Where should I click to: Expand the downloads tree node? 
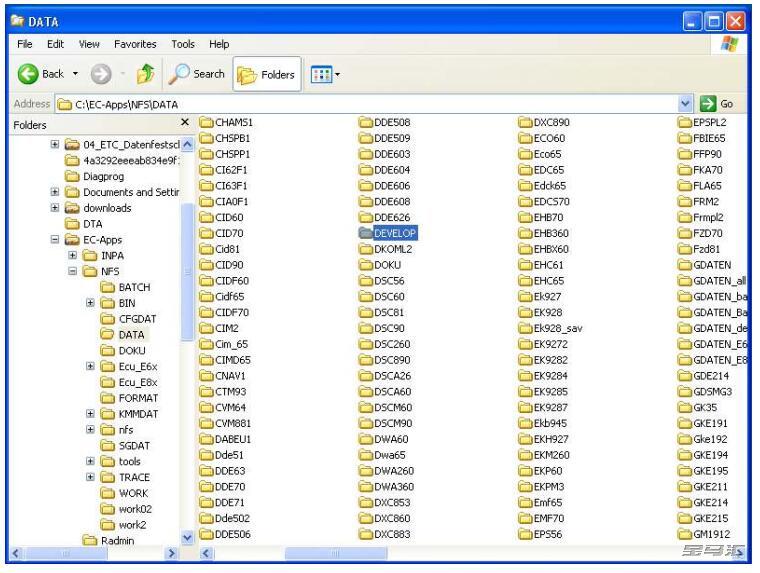coord(55,207)
